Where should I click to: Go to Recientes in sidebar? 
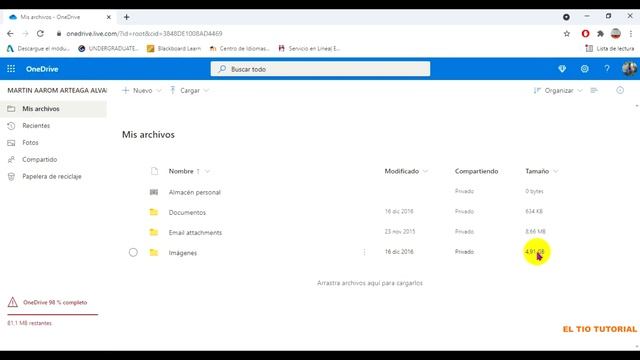(x=53, y=125)
